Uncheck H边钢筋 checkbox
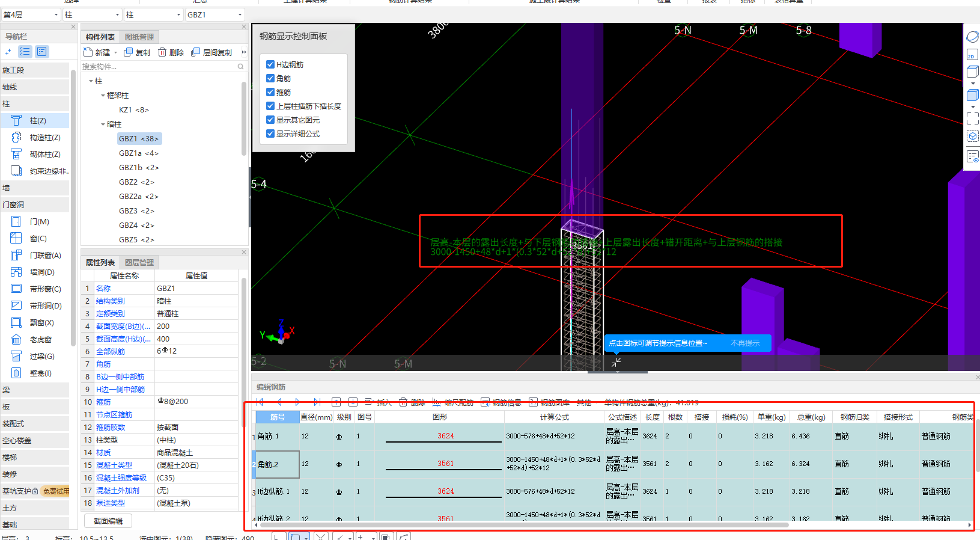The width and height of the screenshot is (980, 540). coord(270,64)
